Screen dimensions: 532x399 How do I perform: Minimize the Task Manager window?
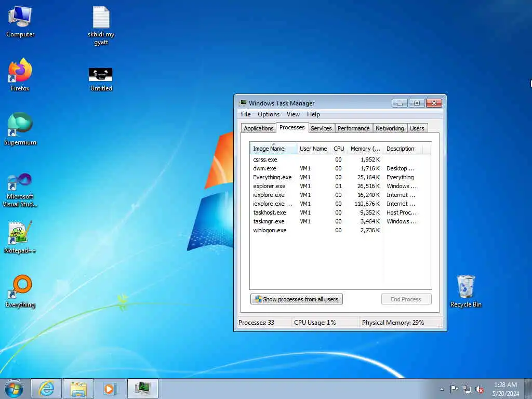tap(400, 103)
